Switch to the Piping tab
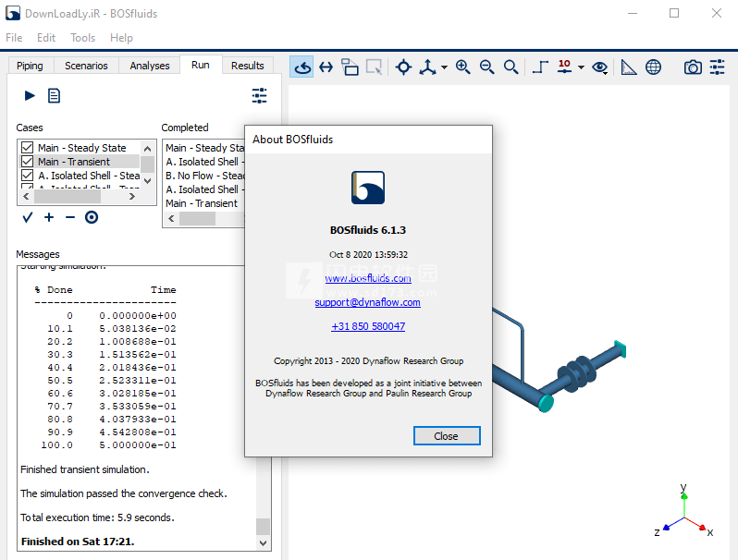Image resolution: width=738 pixels, height=560 pixels. [x=30, y=66]
